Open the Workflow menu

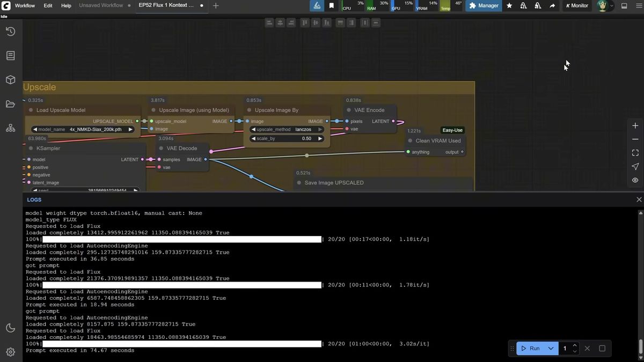(25, 5)
